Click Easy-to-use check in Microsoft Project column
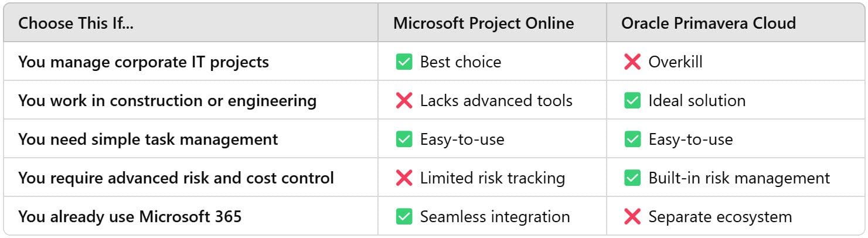 (x=404, y=139)
